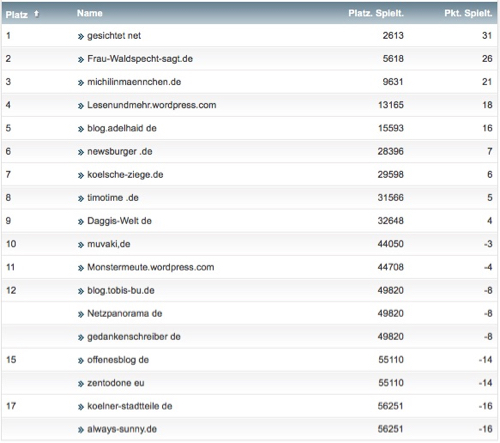This screenshot has width=500, height=443.
Task: Select the value 44050 in muvaki row
Action: click(x=391, y=244)
